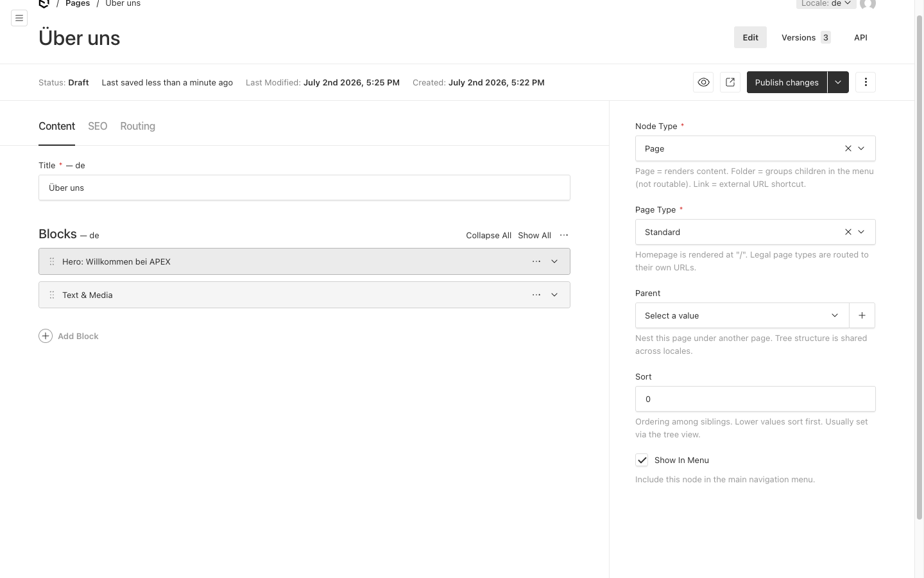
Task: Open live preview eye icon
Action: pos(703,82)
